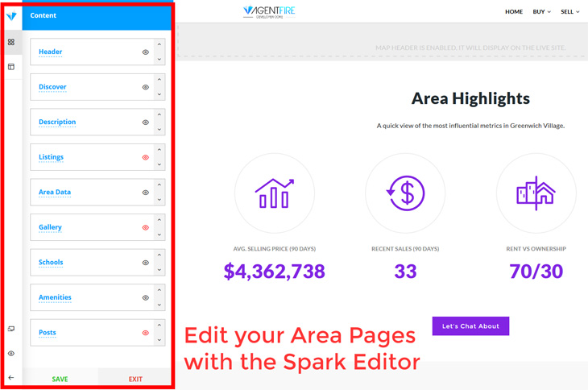Click the responsive device preview icon

(x=11, y=329)
